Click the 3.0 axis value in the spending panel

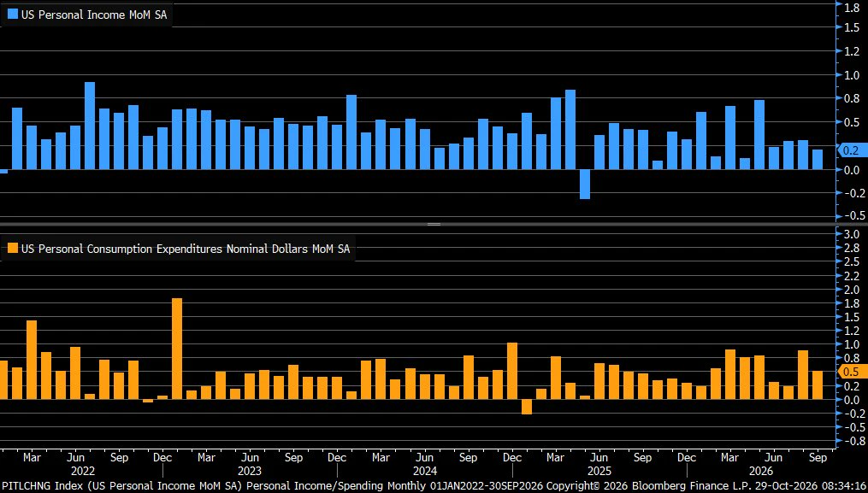tap(852, 234)
